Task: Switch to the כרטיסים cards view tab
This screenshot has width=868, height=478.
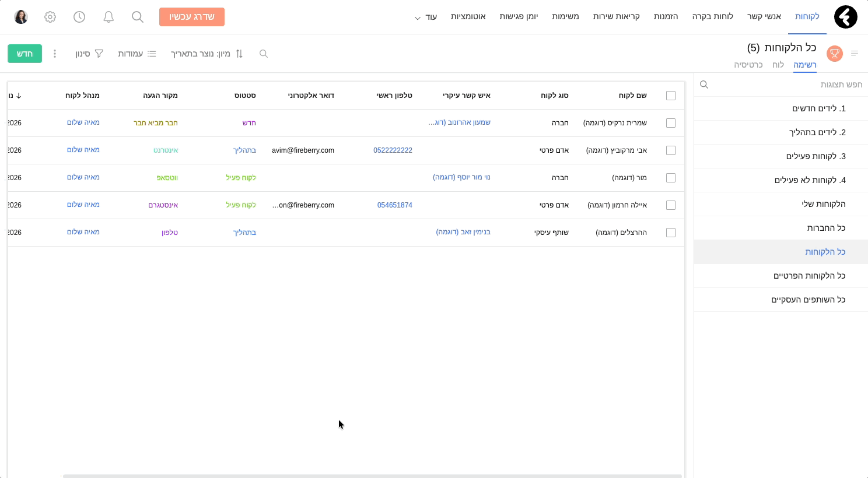Action: (748, 65)
